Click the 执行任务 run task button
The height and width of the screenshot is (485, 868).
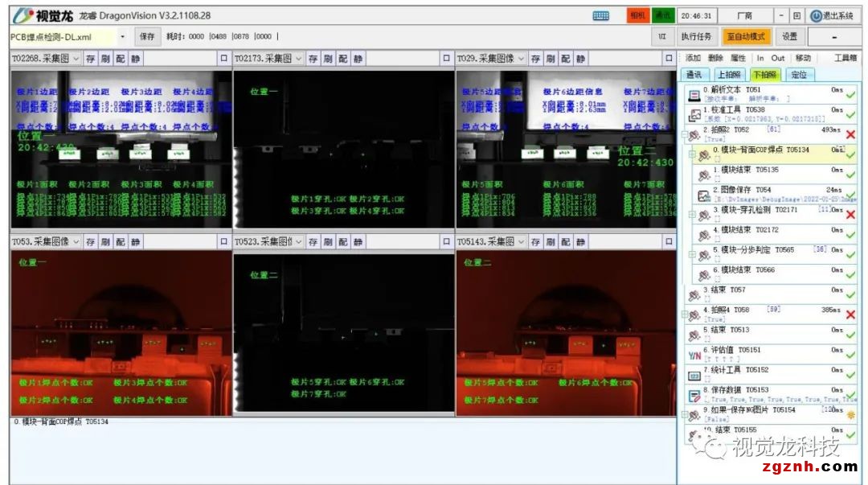[x=696, y=36]
